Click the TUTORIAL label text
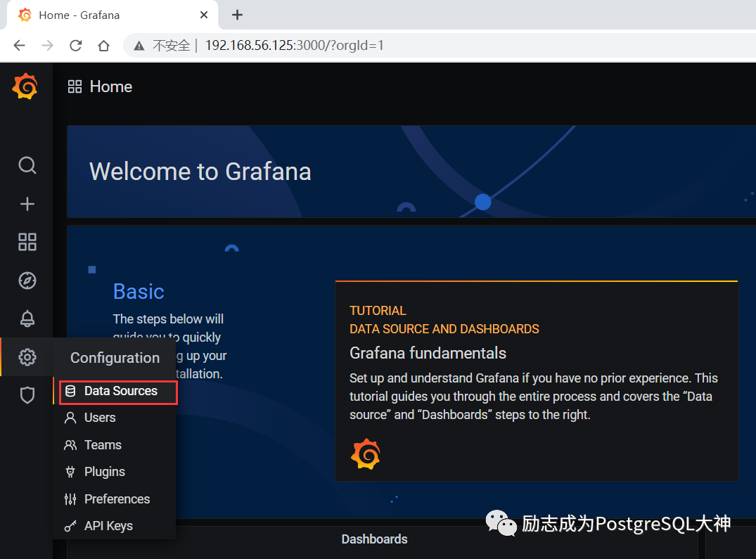Image resolution: width=756 pixels, height=559 pixels. (378, 311)
